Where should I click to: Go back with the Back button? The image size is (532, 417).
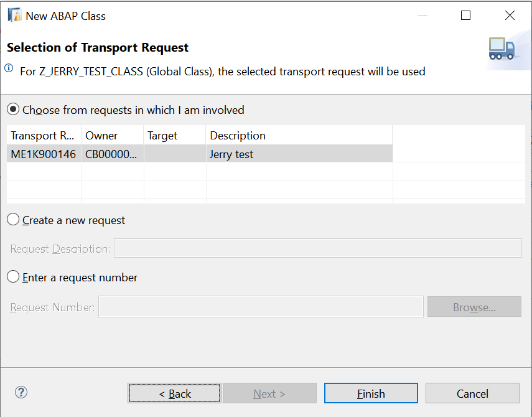click(174, 393)
